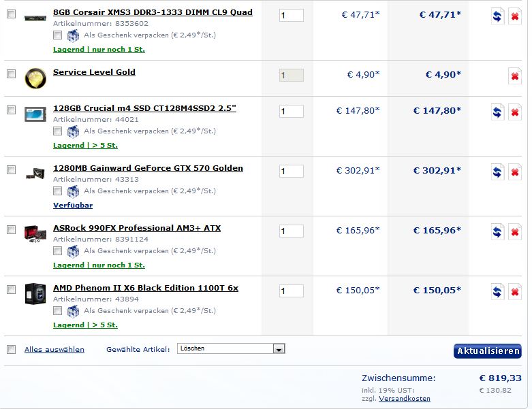Enable gift wrap for AMD Phenom II

58,311
